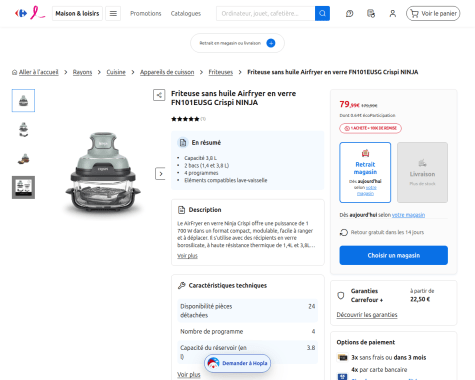Image resolution: width=475 pixels, height=380 pixels.
Task: Click the blue search magnifier button
Action: pyautogui.click(x=322, y=13)
